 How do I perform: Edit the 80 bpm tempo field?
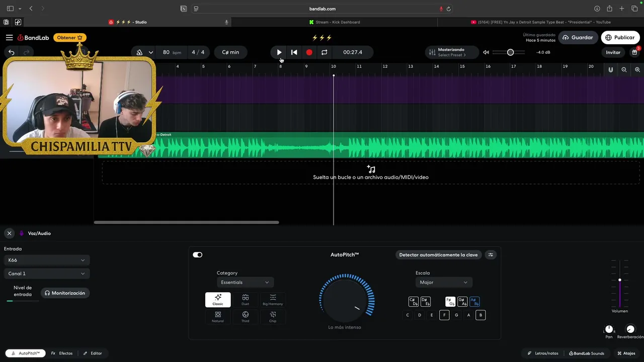(x=172, y=52)
